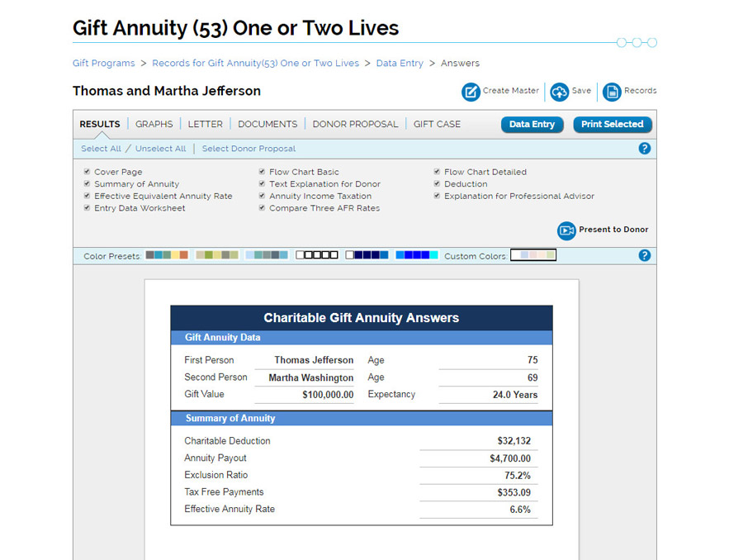The height and width of the screenshot is (560, 729).
Task: Open the Gift Programs breadcrumb link
Action: (x=103, y=63)
